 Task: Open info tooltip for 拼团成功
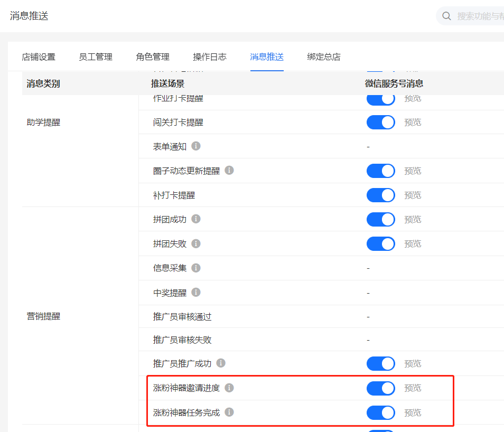click(x=196, y=219)
